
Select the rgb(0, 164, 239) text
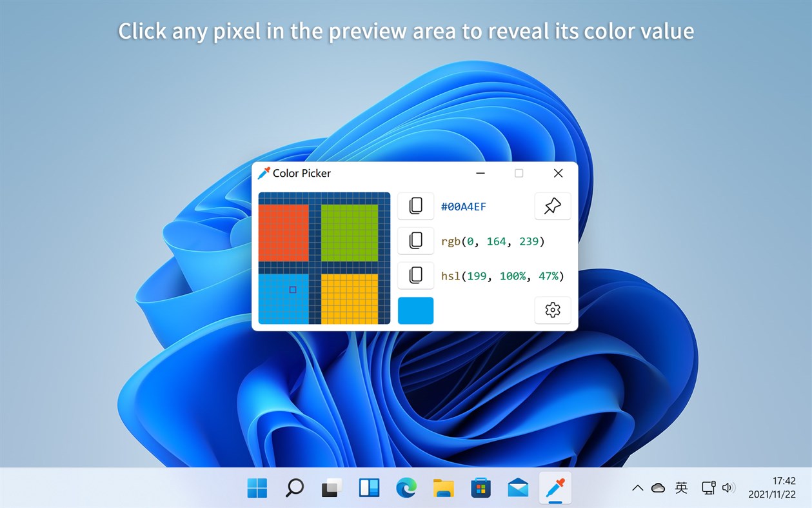tap(493, 241)
